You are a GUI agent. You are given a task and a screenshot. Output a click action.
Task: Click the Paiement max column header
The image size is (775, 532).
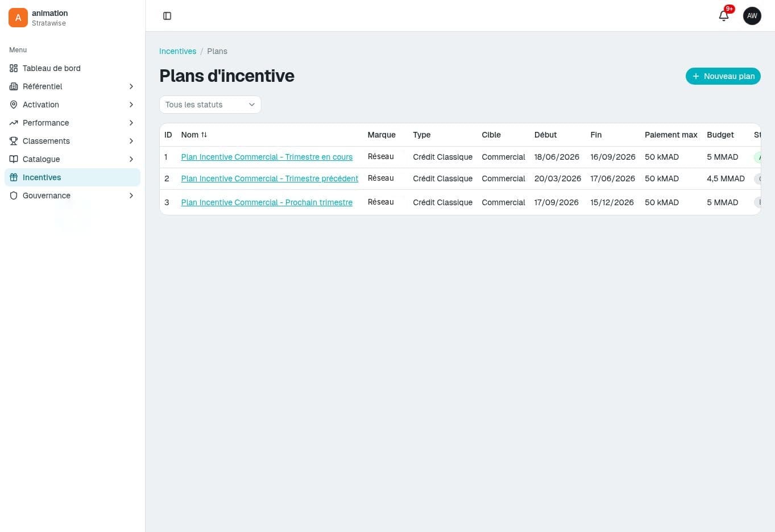pyautogui.click(x=671, y=135)
